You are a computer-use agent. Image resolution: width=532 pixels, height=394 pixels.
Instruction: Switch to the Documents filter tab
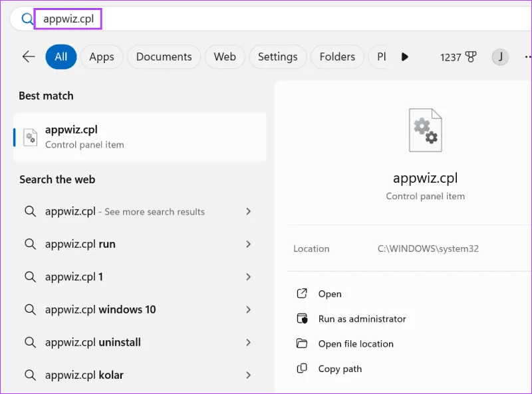(164, 57)
